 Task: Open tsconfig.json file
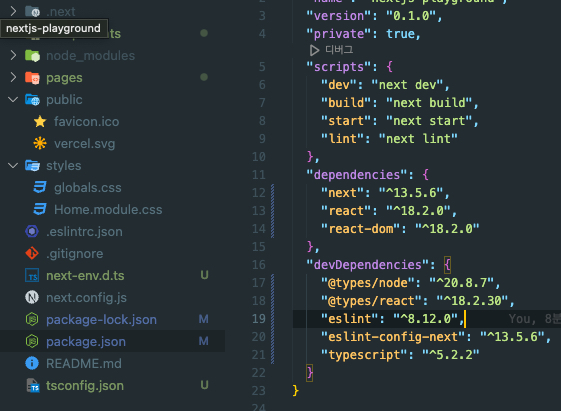85,386
